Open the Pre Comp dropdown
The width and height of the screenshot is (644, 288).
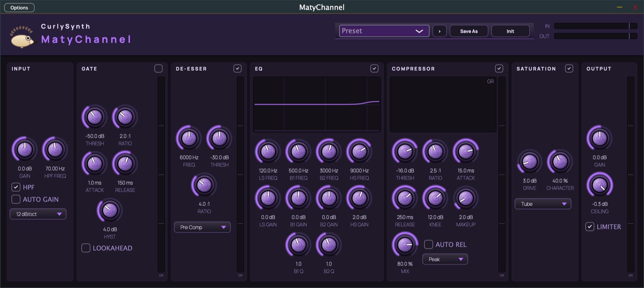(202, 227)
